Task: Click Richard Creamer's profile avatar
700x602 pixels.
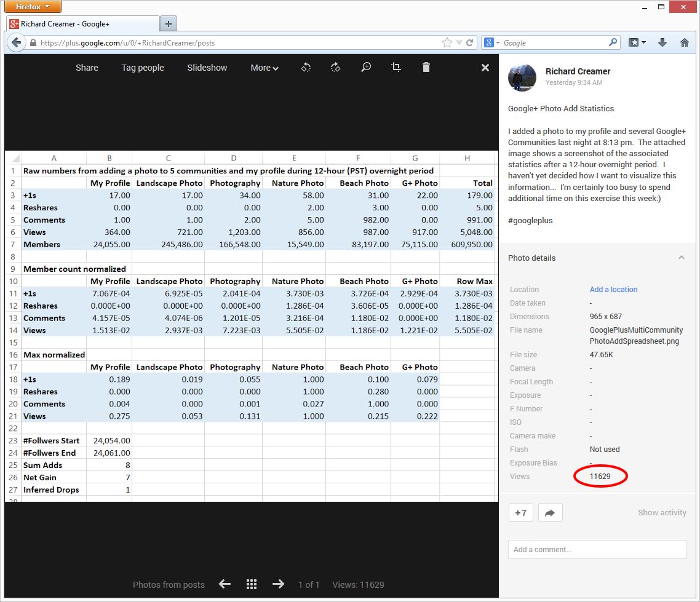Action: [x=522, y=77]
